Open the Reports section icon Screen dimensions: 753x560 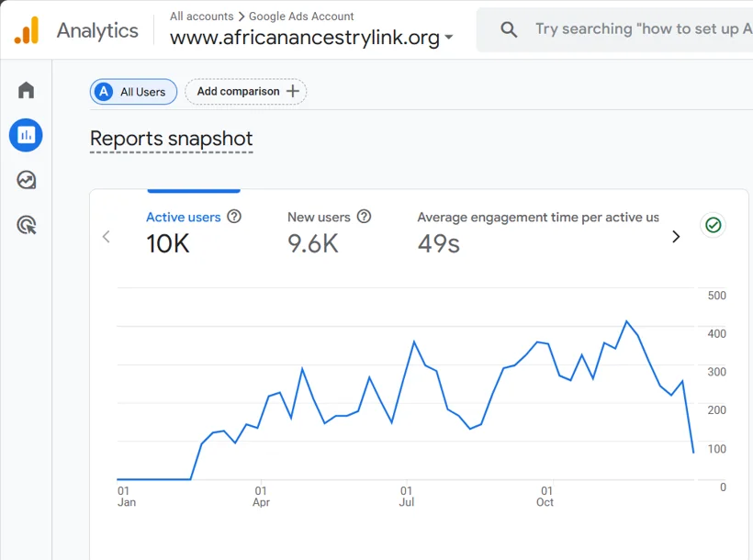tap(26, 135)
